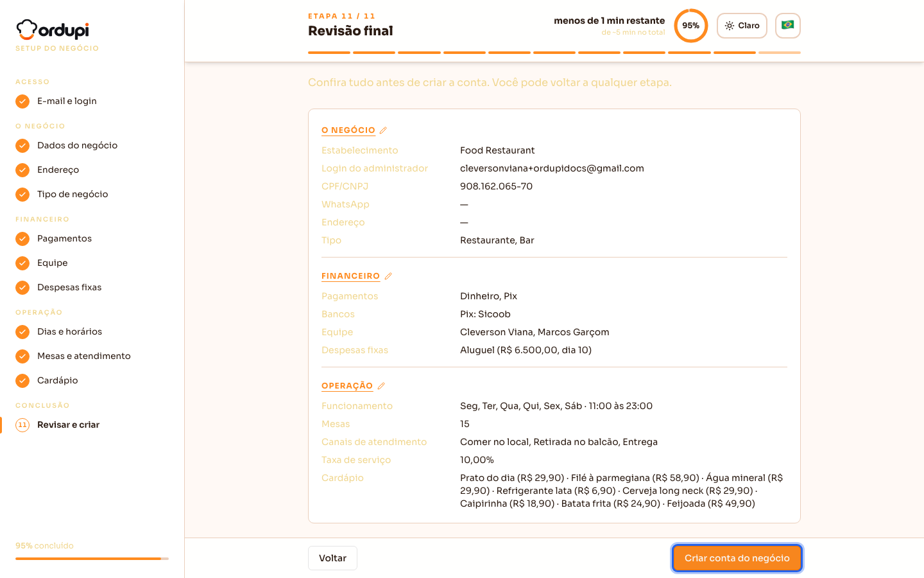Click the CPF value 908.162.065-70
The image size is (924, 578).
point(496,186)
